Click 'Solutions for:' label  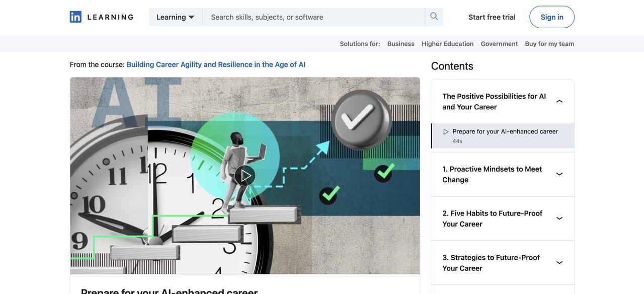coord(360,44)
